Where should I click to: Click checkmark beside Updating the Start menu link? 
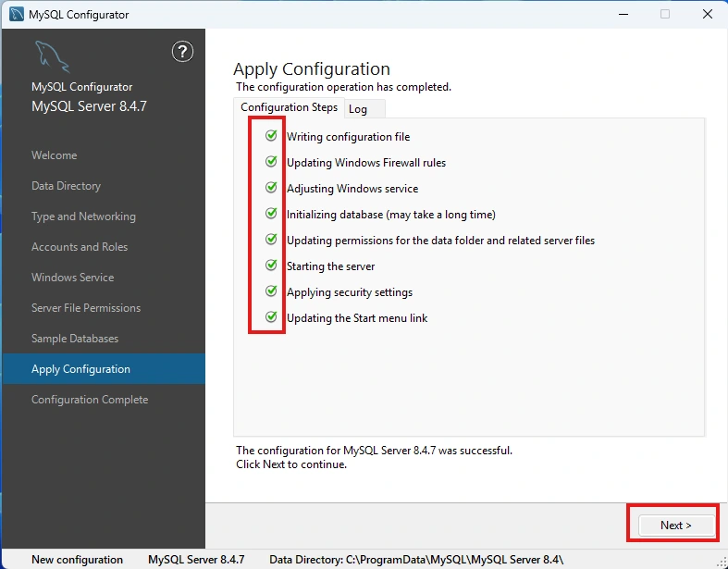pyautogui.click(x=271, y=317)
